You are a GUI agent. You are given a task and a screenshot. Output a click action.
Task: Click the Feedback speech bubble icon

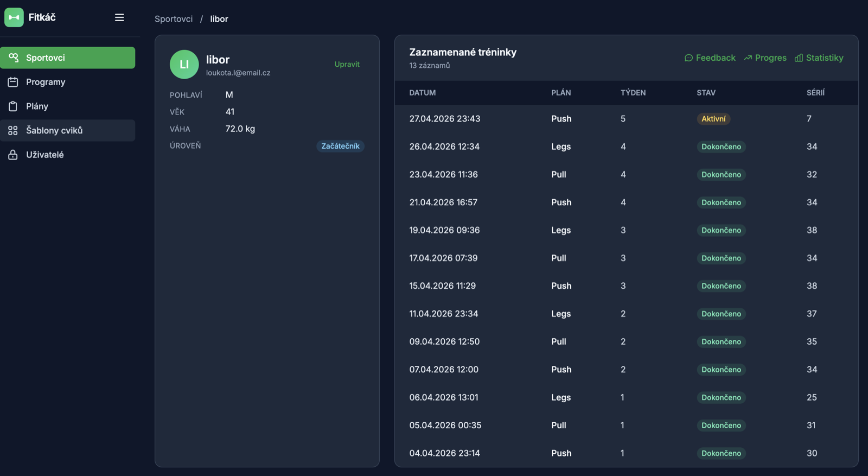[x=688, y=58]
